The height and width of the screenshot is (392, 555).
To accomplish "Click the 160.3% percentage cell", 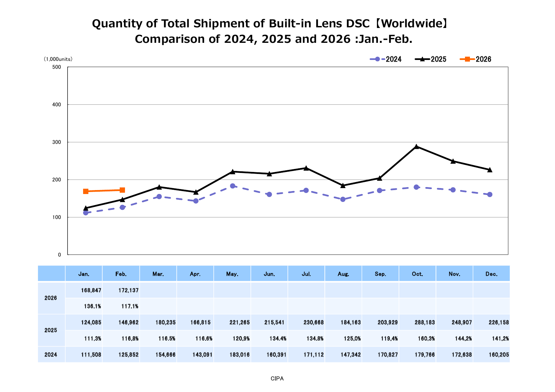I will pyautogui.click(x=427, y=338).
